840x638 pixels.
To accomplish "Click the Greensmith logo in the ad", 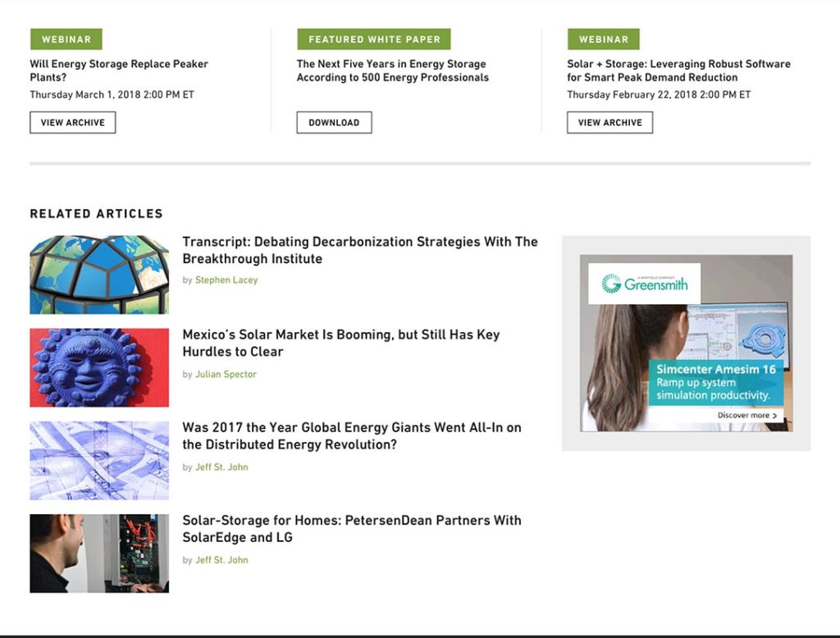I will (x=645, y=284).
